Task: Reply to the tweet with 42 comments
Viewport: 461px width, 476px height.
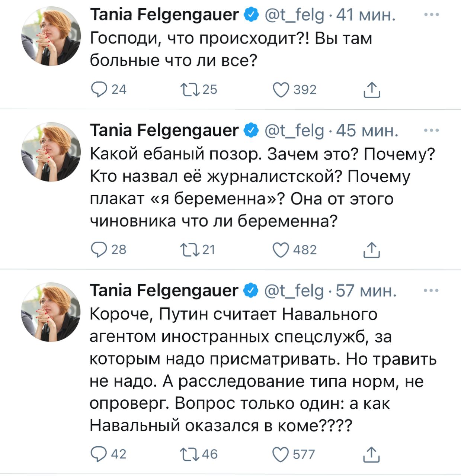Action: [x=99, y=454]
